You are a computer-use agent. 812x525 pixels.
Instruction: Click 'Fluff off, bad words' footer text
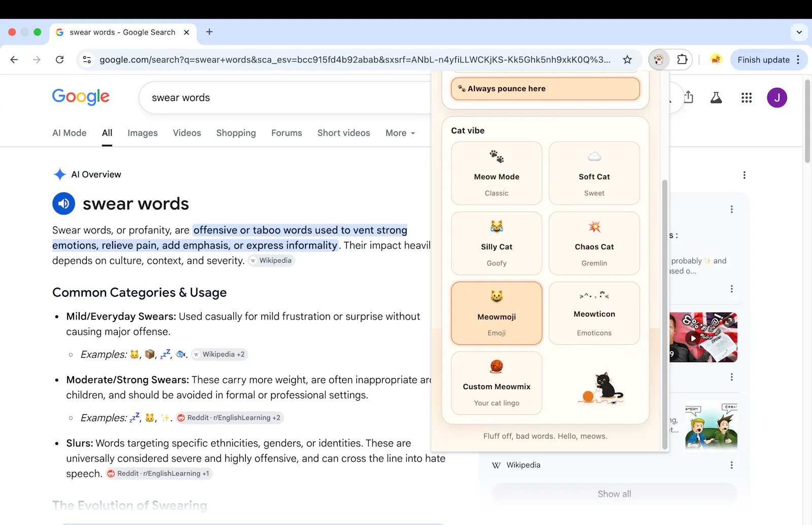pos(545,436)
